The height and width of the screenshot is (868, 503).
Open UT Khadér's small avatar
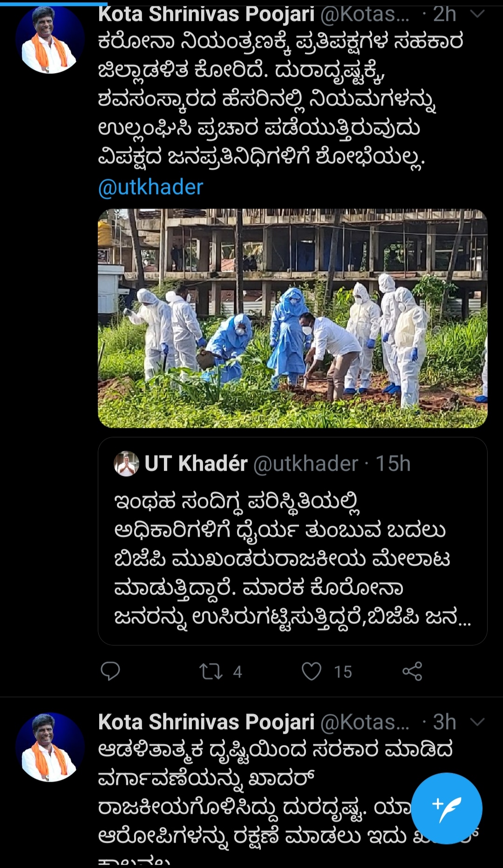[x=126, y=464]
